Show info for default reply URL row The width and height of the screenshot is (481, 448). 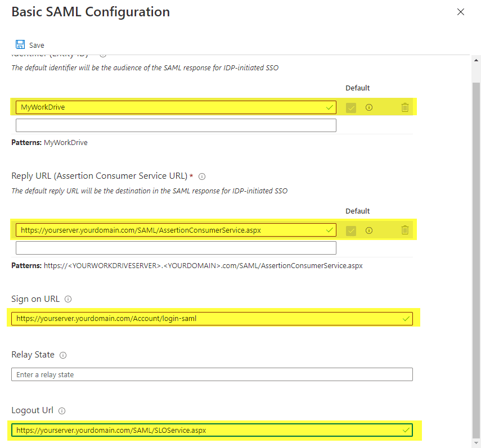pyautogui.click(x=369, y=230)
